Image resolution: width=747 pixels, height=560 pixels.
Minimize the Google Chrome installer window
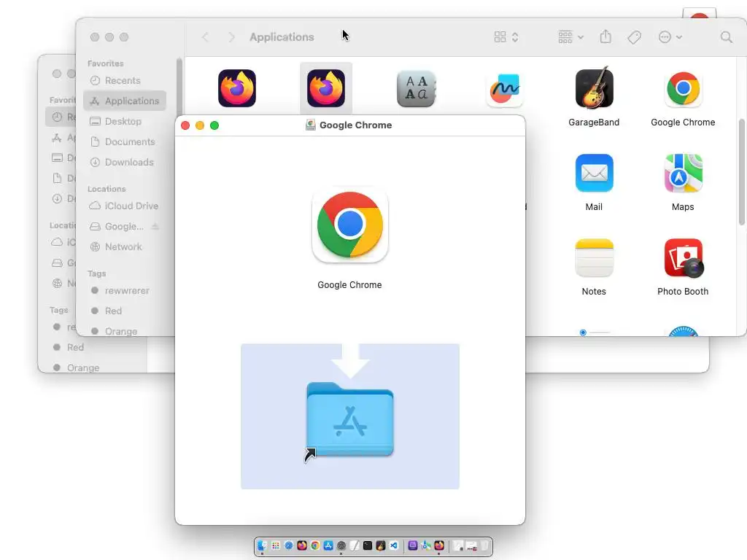[200, 125]
